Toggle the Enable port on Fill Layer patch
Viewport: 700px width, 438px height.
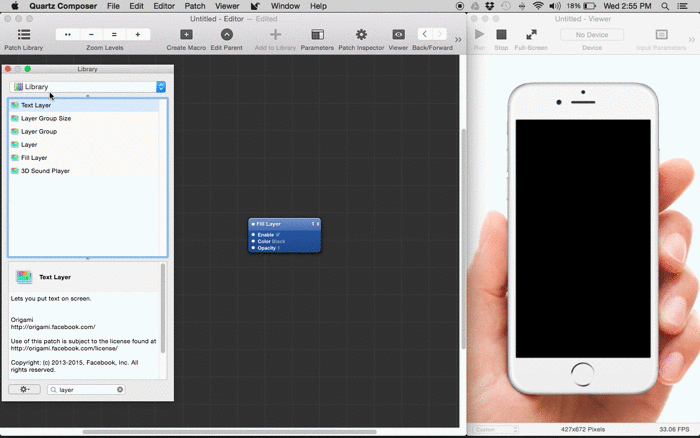click(x=254, y=234)
